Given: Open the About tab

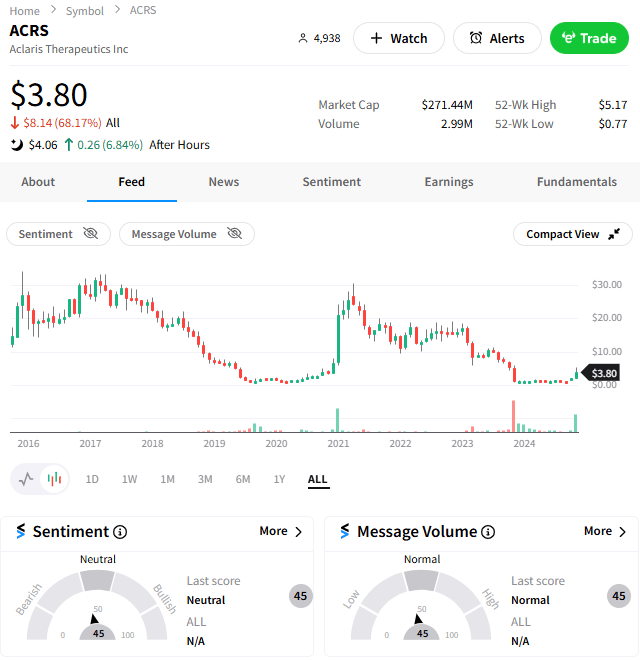Looking at the screenshot, I should (x=38, y=182).
